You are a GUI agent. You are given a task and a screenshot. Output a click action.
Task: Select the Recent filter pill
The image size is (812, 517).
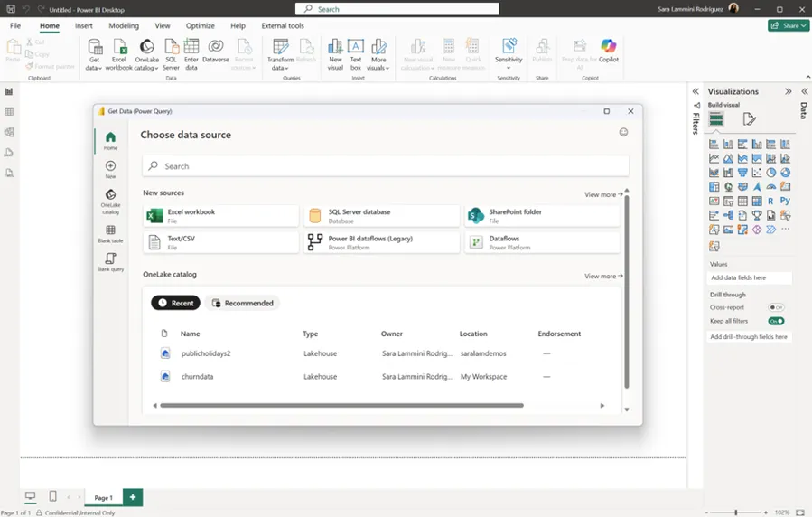(x=175, y=303)
